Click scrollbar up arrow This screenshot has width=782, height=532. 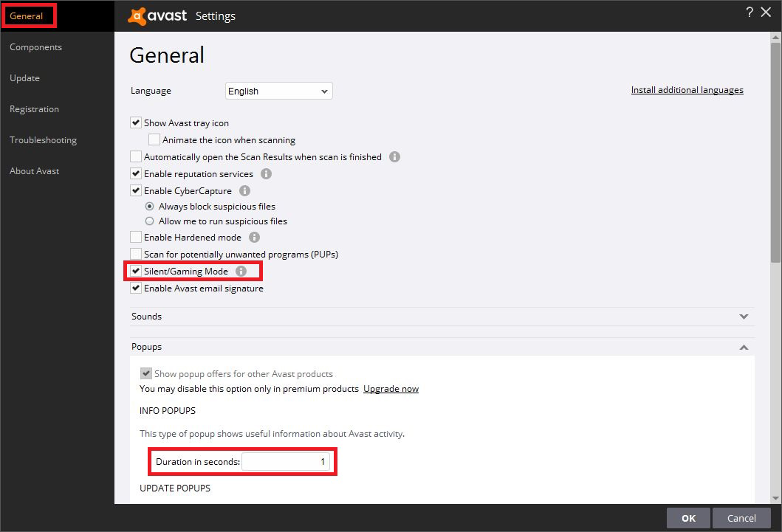[x=775, y=38]
